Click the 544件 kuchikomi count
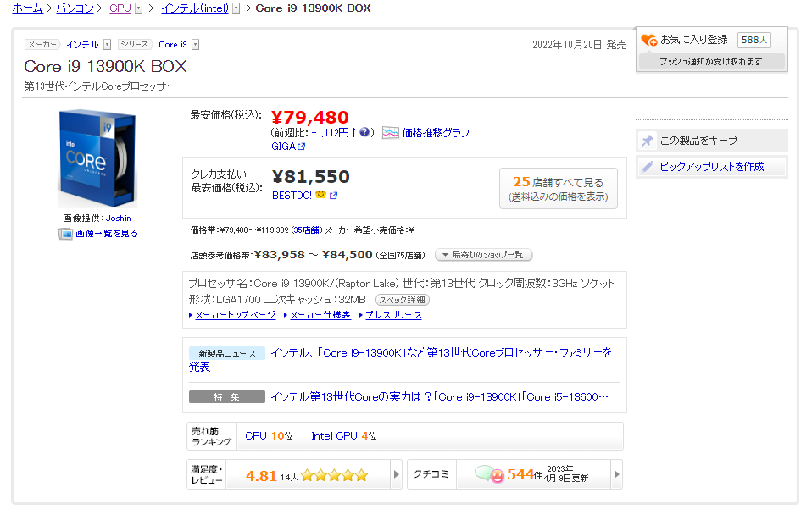This screenshot has width=812, height=509. (x=524, y=474)
